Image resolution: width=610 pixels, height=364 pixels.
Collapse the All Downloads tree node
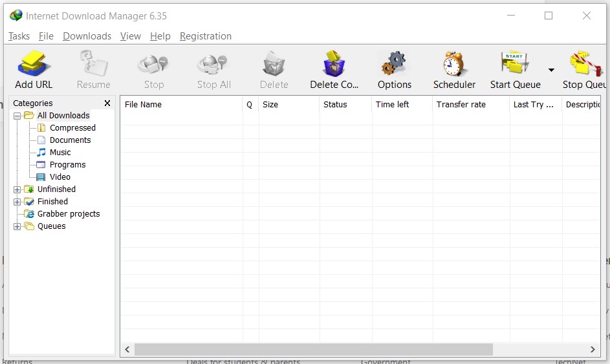tap(17, 116)
